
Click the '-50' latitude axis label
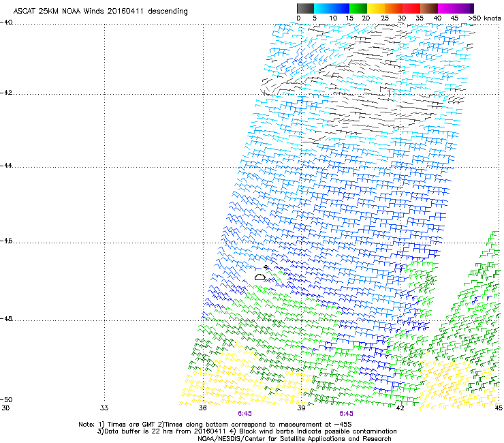[x=7, y=400]
